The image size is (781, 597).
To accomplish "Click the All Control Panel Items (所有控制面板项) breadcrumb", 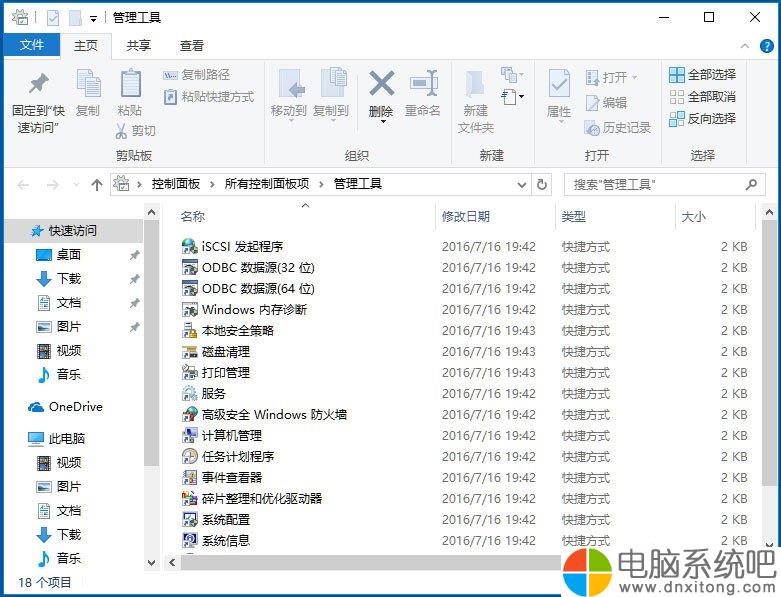I will pos(266,184).
